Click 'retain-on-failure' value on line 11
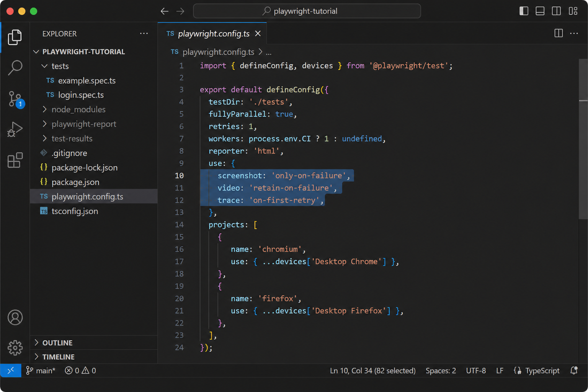Screen dimensions: 588x392 (x=291, y=188)
